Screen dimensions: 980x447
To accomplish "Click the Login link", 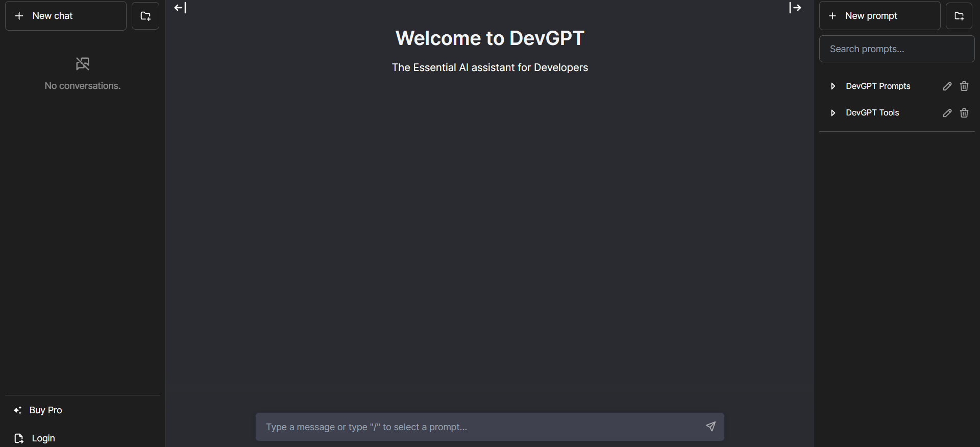I will point(43,438).
